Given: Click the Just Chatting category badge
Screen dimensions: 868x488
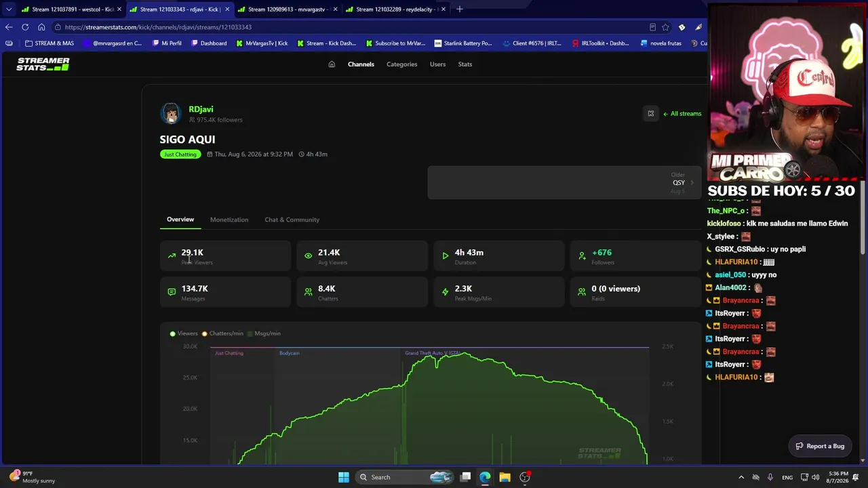Looking at the screenshot, I should click(180, 155).
